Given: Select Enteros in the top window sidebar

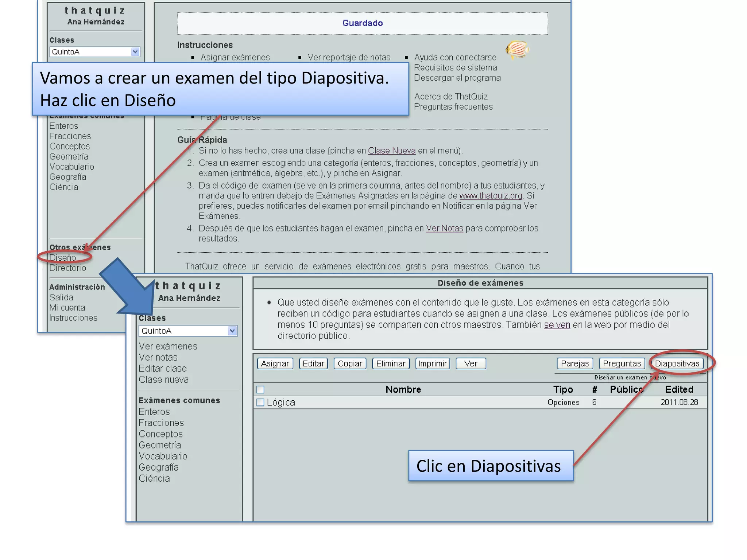Looking at the screenshot, I should pos(64,126).
